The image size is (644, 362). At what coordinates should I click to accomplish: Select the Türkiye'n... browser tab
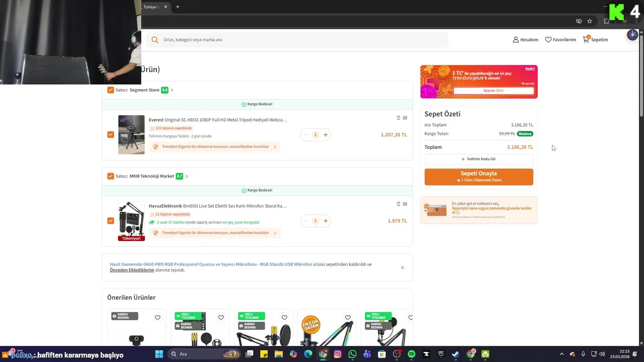click(x=151, y=7)
